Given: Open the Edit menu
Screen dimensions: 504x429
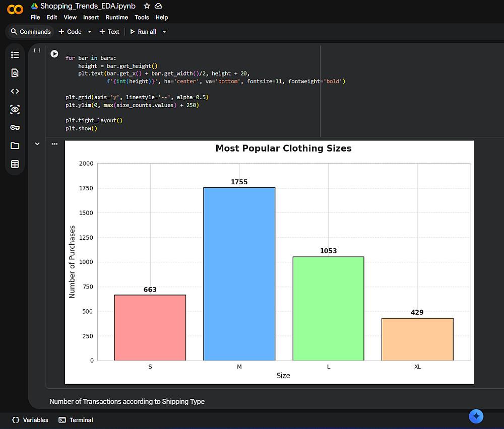Looking at the screenshot, I should 52,17.
